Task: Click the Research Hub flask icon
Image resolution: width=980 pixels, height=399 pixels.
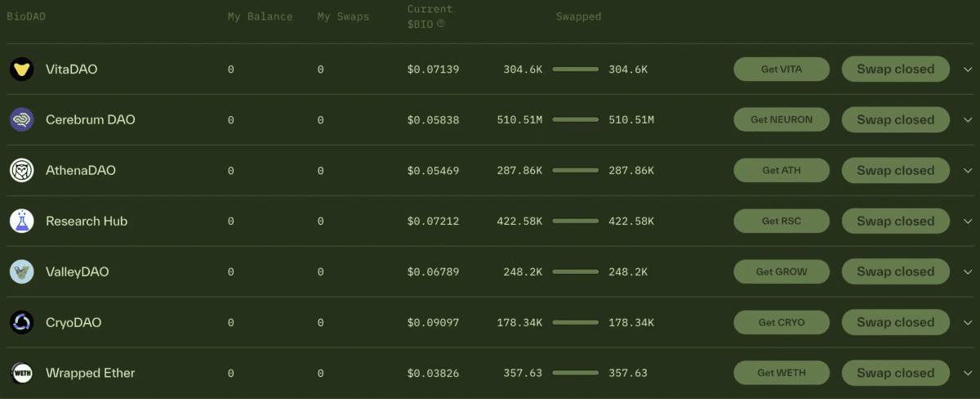Action: click(x=21, y=222)
